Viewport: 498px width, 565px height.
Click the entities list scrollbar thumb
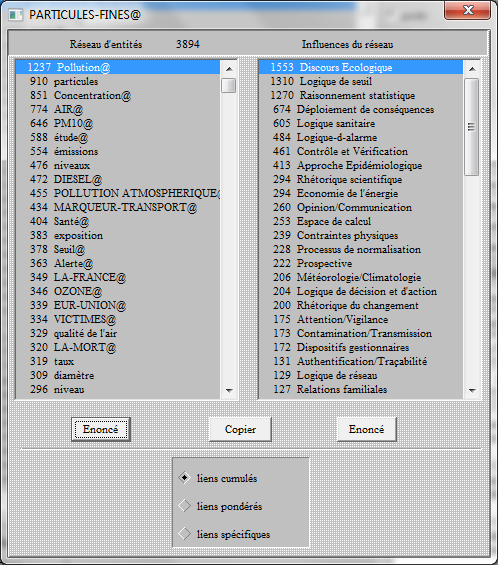tap(228, 85)
